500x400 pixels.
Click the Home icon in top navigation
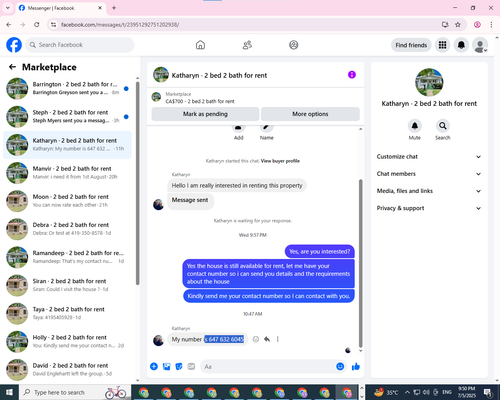point(200,45)
